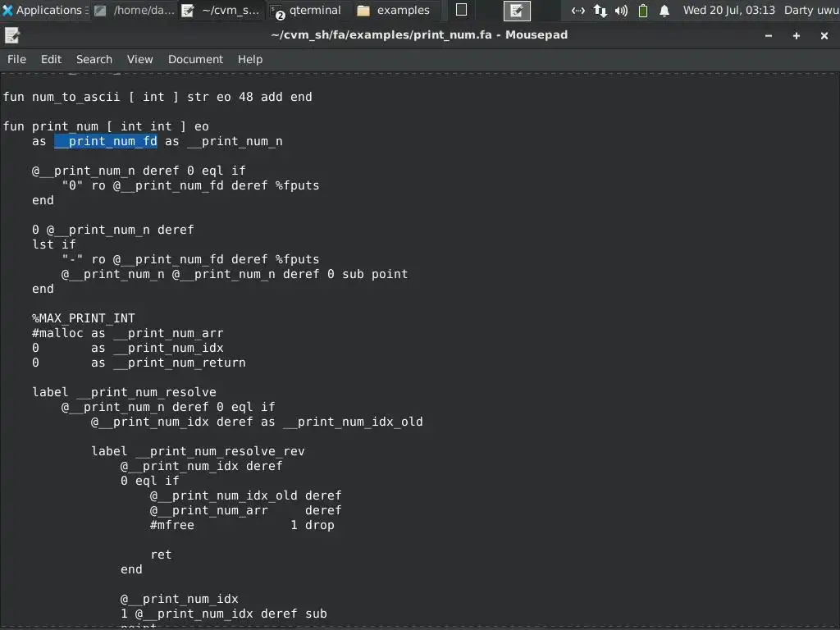The width and height of the screenshot is (840, 630).
Task: Click the network up-down transfer icon
Action: [600, 10]
